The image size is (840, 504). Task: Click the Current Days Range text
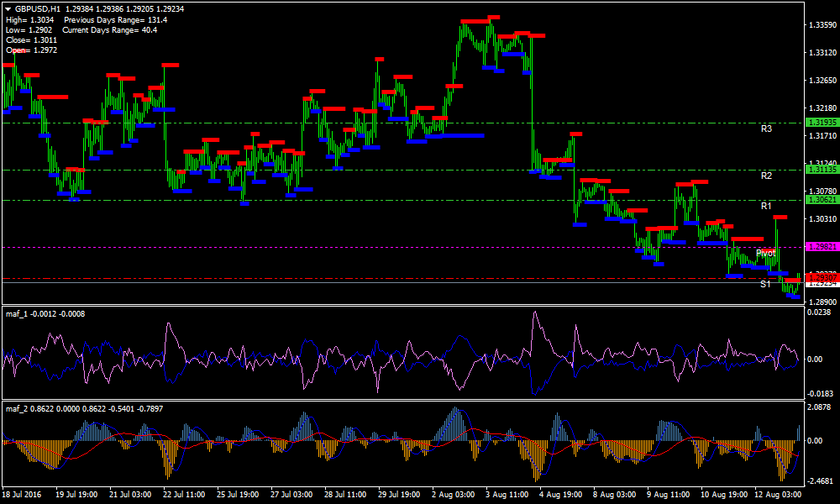(x=109, y=29)
